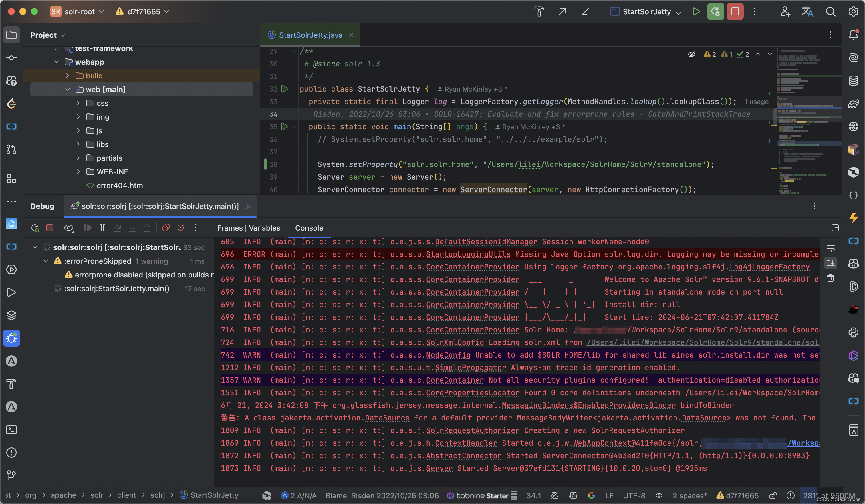Open the translation plugin icon

[808, 12]
